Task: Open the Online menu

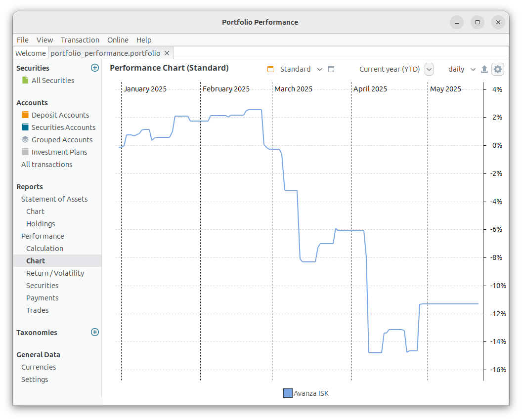Action: pos(118,40)
